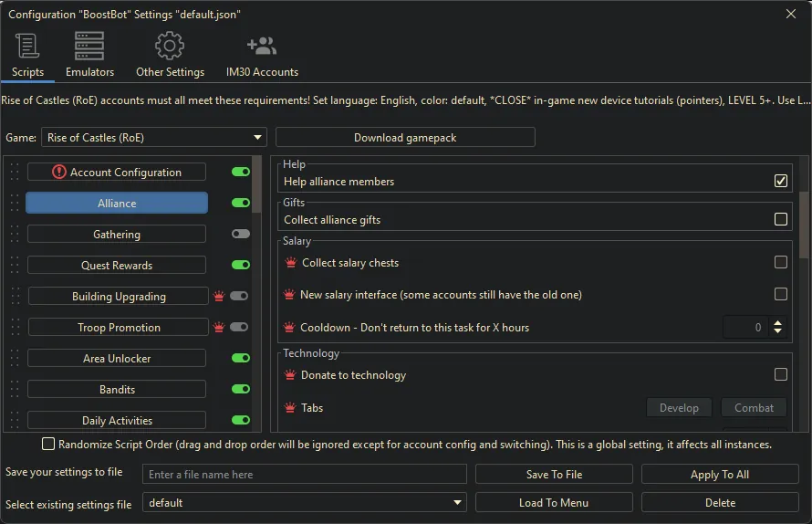Click the Other Settings gear icon
Screen dimensions: 812x524
(170, 46)
